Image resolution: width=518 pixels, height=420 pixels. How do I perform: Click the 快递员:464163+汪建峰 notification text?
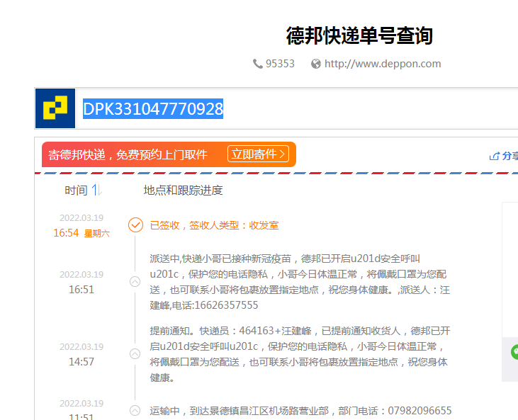tap(257, 331)
